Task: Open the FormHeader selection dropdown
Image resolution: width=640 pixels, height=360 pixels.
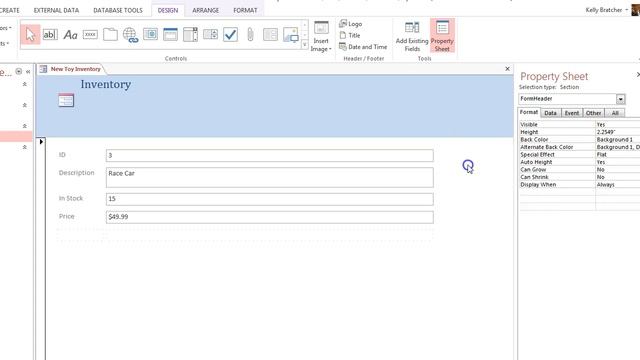Action: [x=620, y=99]
